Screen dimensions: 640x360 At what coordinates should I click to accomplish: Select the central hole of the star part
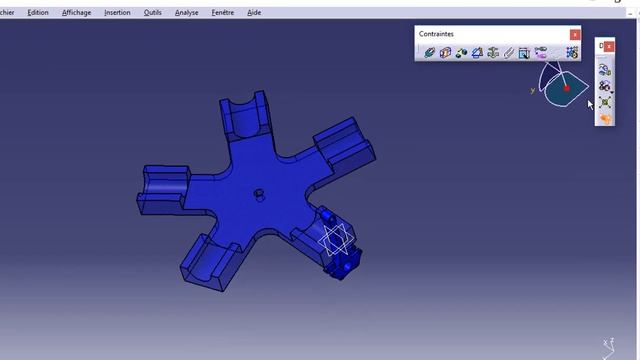pos(259,194)
